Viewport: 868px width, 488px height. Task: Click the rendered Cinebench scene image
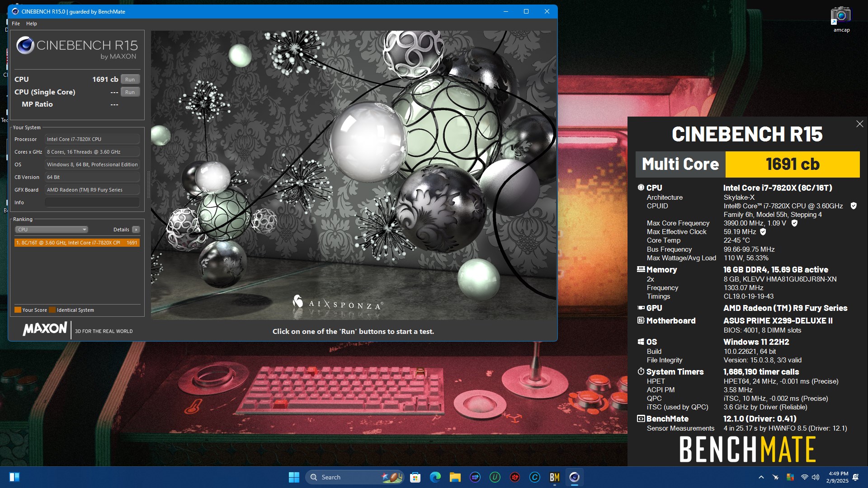[354, 175]
